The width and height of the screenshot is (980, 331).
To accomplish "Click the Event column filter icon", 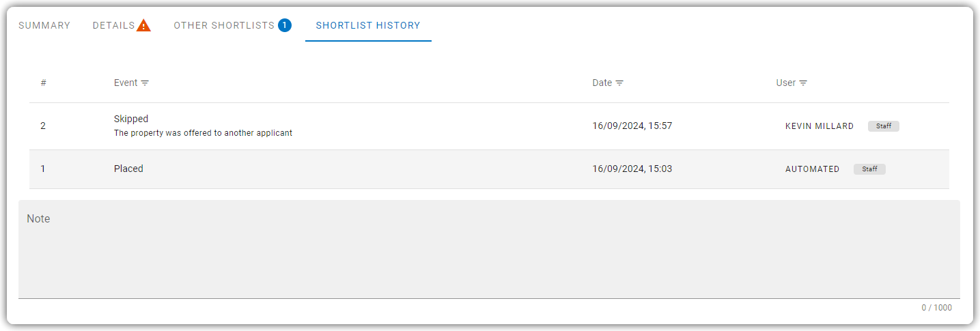I will [x=145, y=83].
